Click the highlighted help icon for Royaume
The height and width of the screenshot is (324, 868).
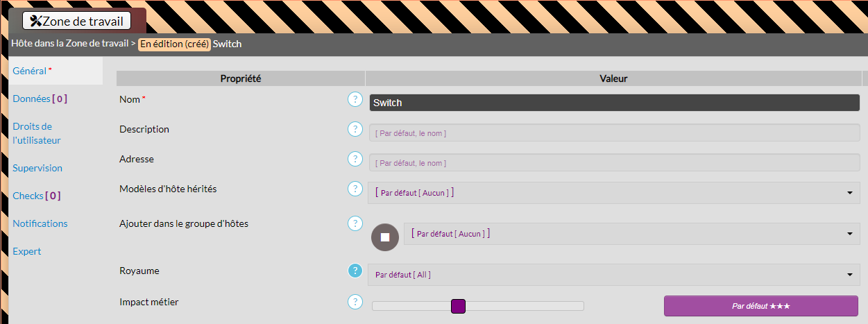tap(355, 271)
